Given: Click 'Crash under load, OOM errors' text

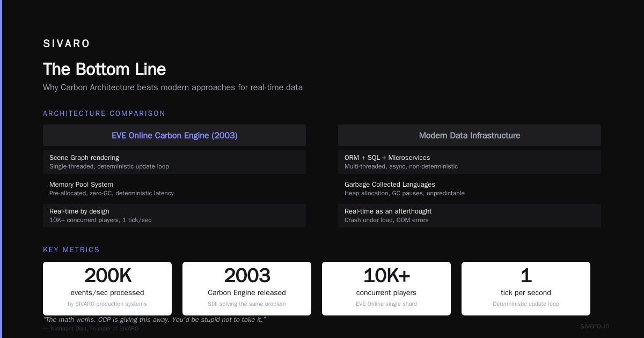Looking at the screenshot, I should click(x=386, y=220).
